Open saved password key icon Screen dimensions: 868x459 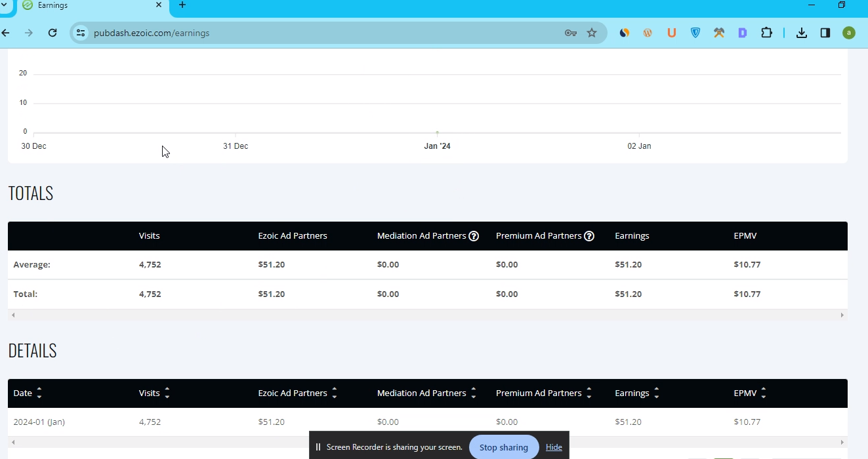571,33
